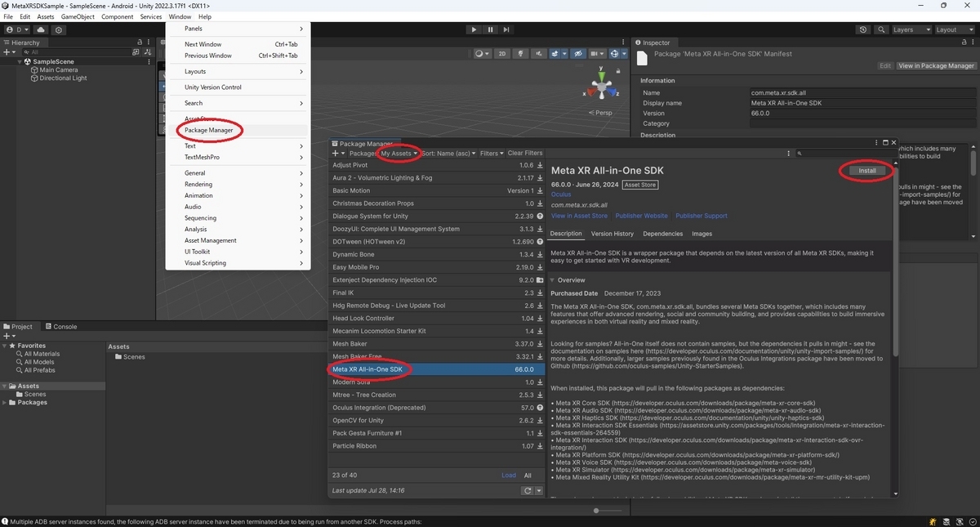Toggle scene audio icon
Screen dimensions: 980x527
[538, 54]
